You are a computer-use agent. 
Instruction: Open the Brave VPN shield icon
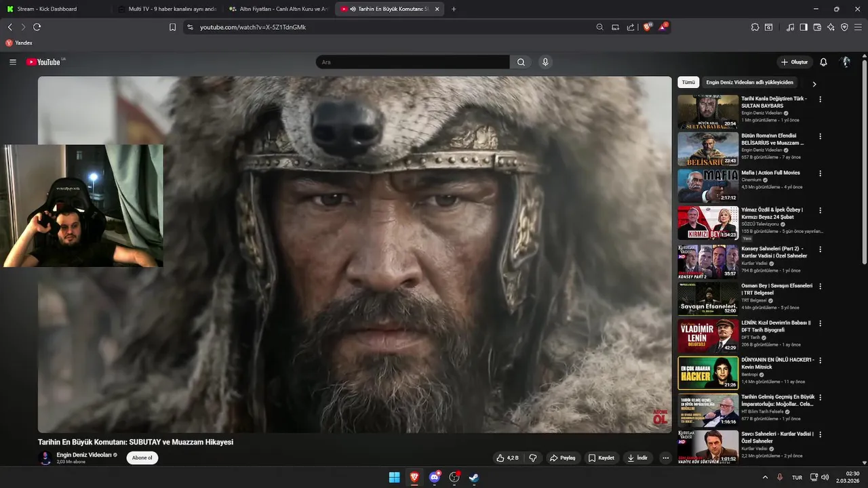click(x=844, y=27)
